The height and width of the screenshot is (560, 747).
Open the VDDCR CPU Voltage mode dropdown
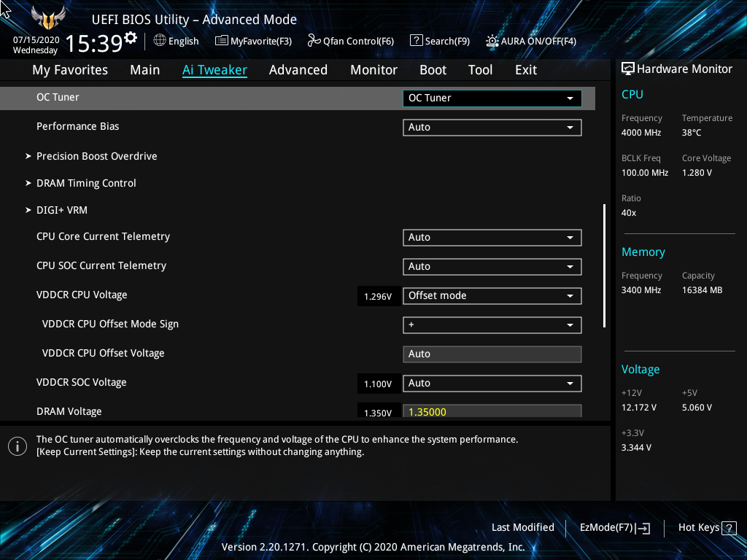492,296
